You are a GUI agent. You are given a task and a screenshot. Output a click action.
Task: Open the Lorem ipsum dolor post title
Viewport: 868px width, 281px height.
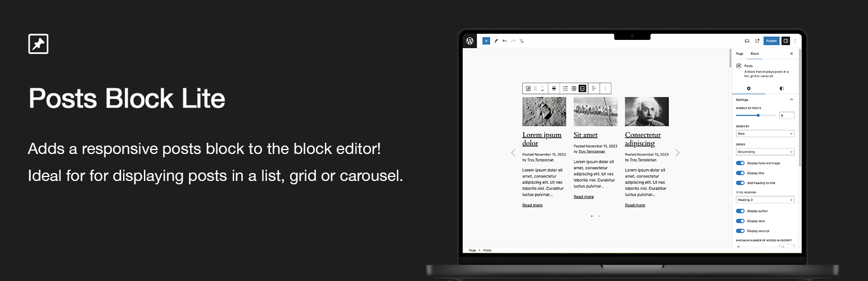[x=542, y=139]
